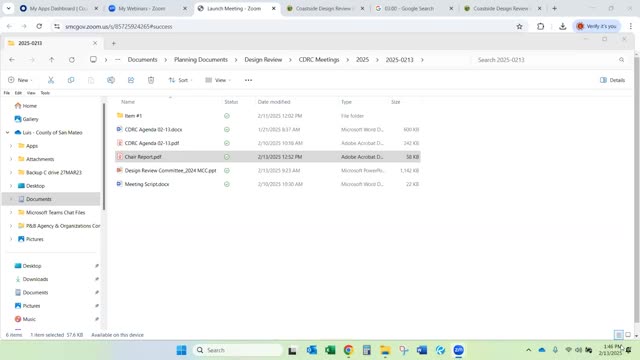640x360 pixels.
Task: Expand the Apps folder in sidebar
Action: coord(11,146)
